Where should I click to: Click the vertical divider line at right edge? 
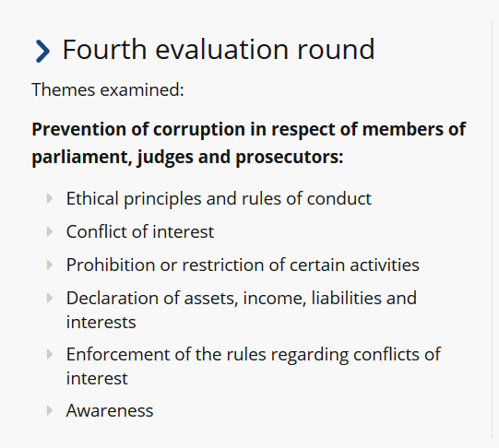tap(492, 229)
